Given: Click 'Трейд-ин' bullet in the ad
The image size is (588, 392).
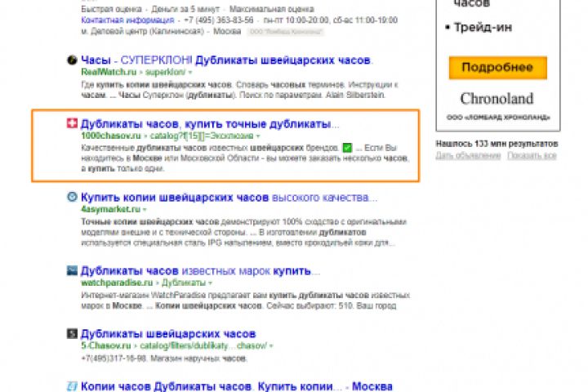Looking at the screenshot, I should tap(483, 28).
